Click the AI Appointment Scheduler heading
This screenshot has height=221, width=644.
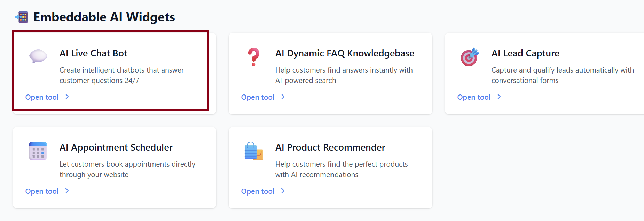coord(116,147)
